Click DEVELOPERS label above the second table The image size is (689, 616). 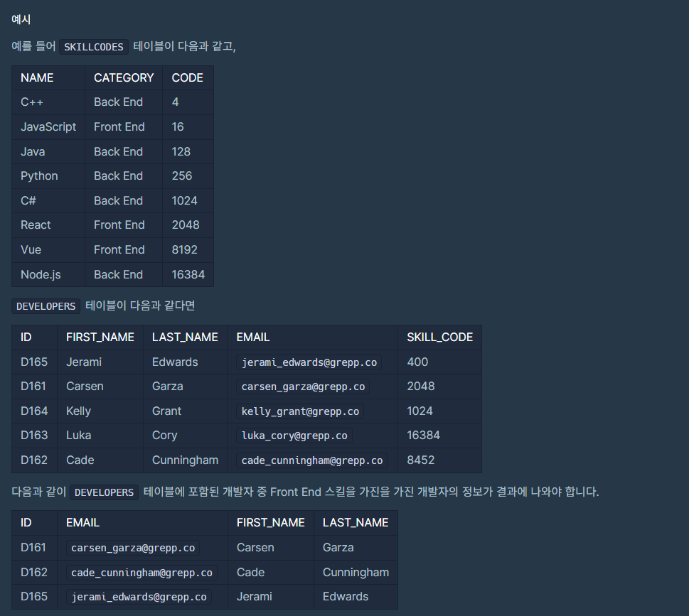46,306
